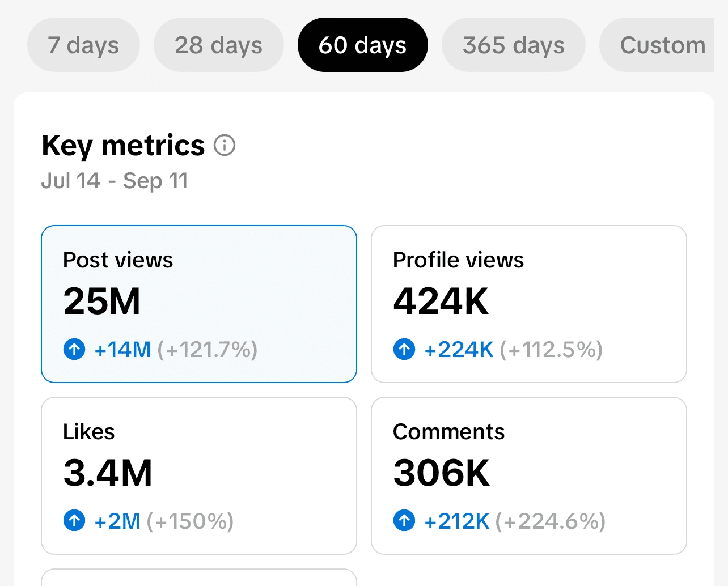728x586 pixels.
Task: Open the Profile views metric card
Action: coord(529,304)
